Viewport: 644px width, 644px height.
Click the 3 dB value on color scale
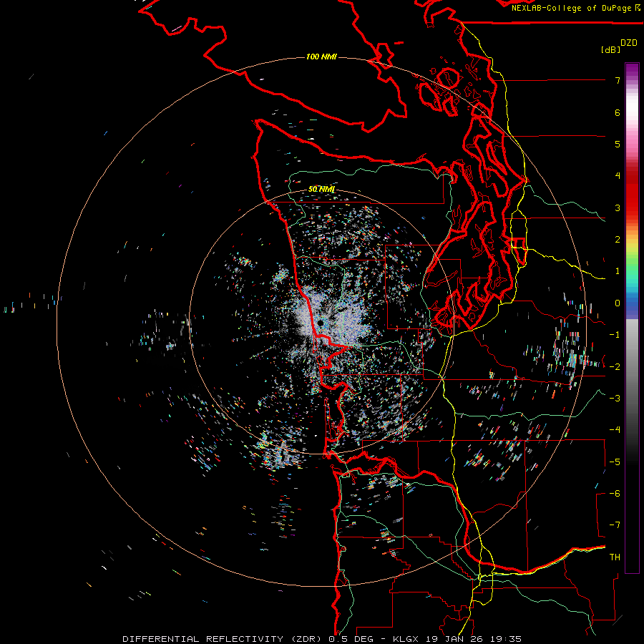618,208
